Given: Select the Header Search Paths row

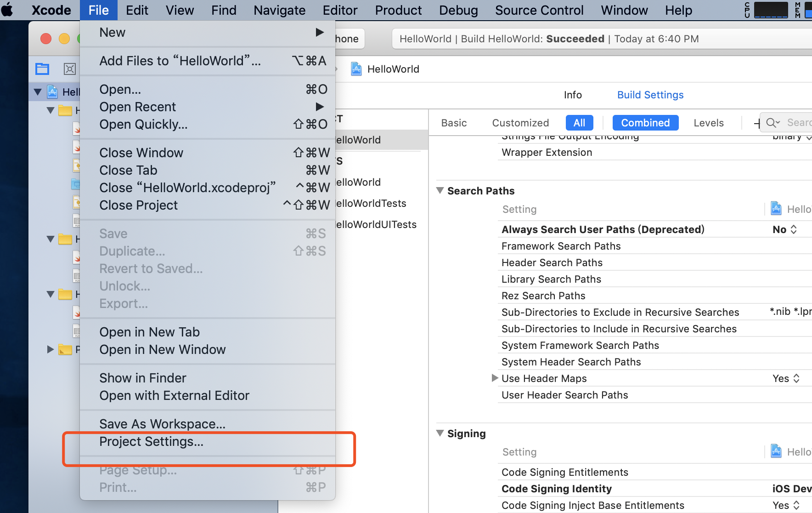Looking at the screenshot, I should point(654,262).
